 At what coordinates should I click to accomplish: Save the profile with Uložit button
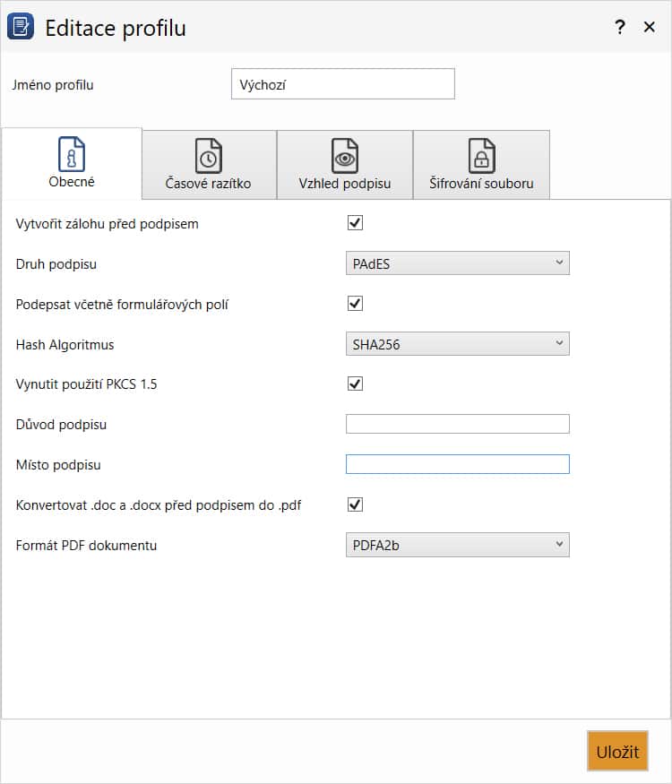point(617,751)
